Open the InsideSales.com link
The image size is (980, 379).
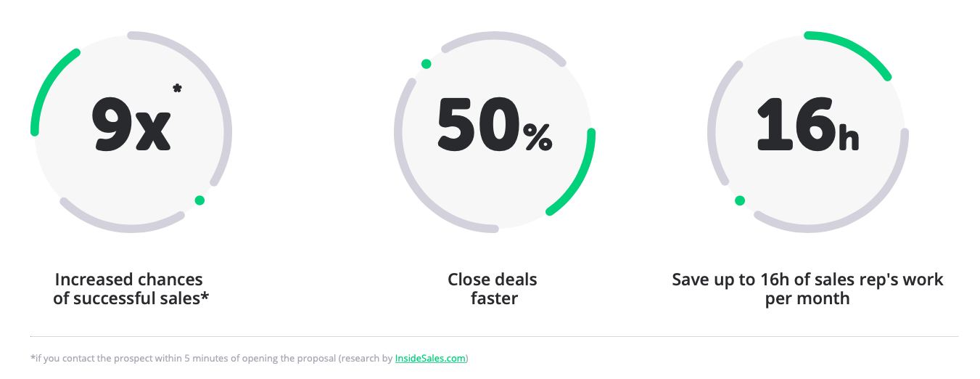(431, 359)
